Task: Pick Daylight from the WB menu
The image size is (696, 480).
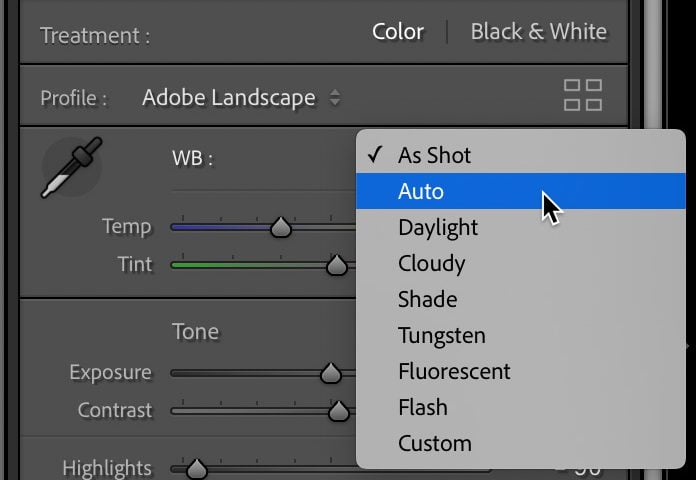Action: coord(438,227)
